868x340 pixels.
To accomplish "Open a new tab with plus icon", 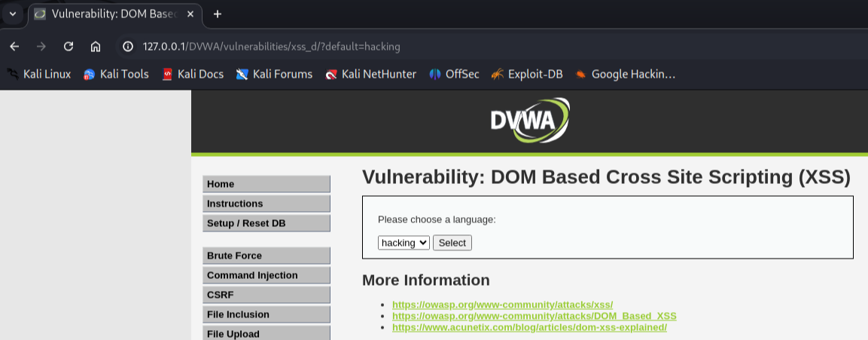I will point(218,14).
